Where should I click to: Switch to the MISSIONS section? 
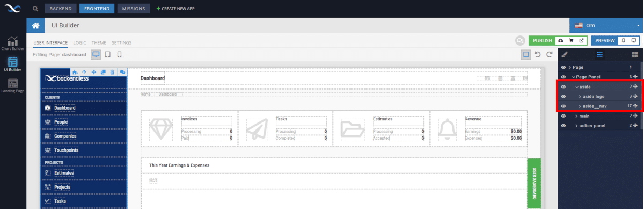(x=133, y=9)
